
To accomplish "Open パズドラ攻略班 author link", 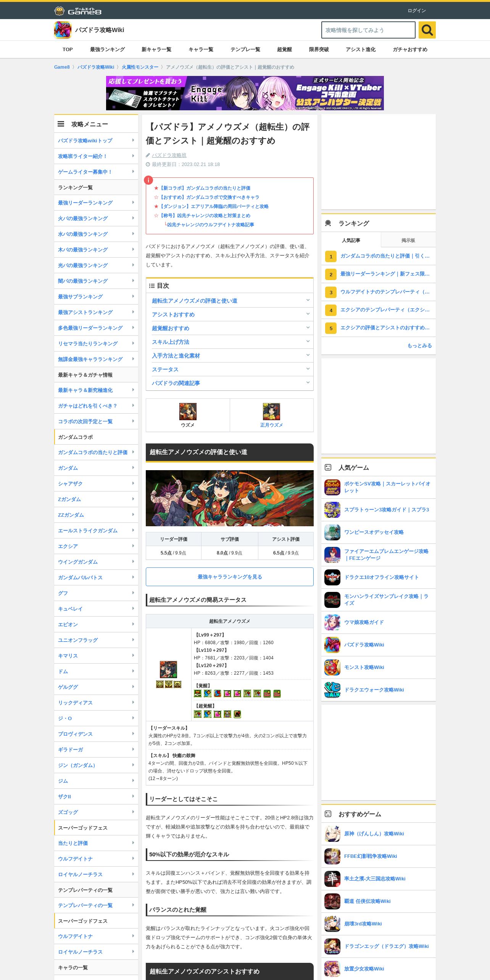I will pyautogui.click(x=169, y=155).
